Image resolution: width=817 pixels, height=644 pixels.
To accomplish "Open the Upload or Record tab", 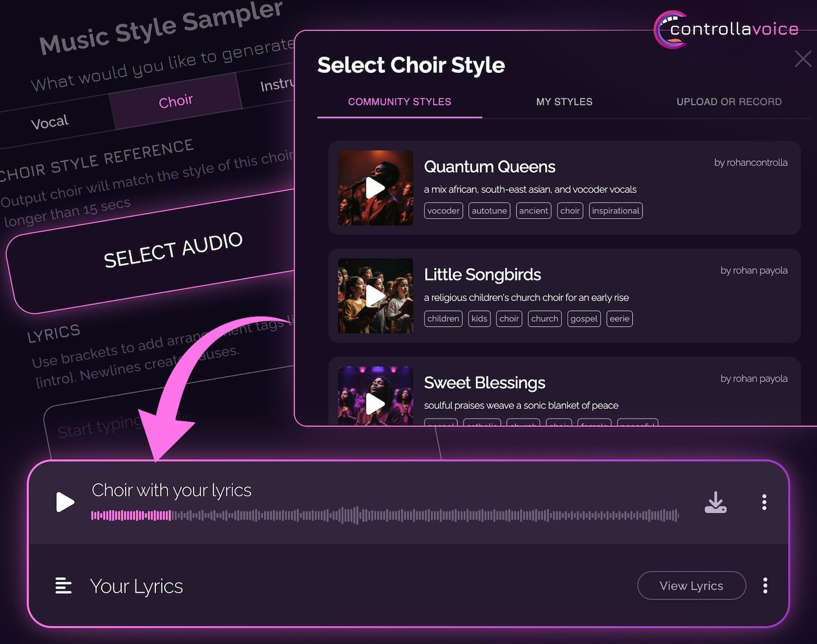I will tap(728, 102).
